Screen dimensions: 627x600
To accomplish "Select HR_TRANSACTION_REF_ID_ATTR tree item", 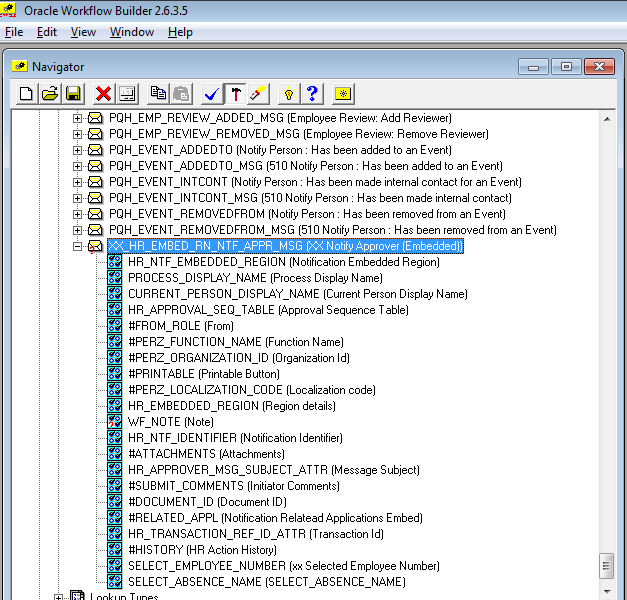I will pyautogui.click(x=256, y=534).
